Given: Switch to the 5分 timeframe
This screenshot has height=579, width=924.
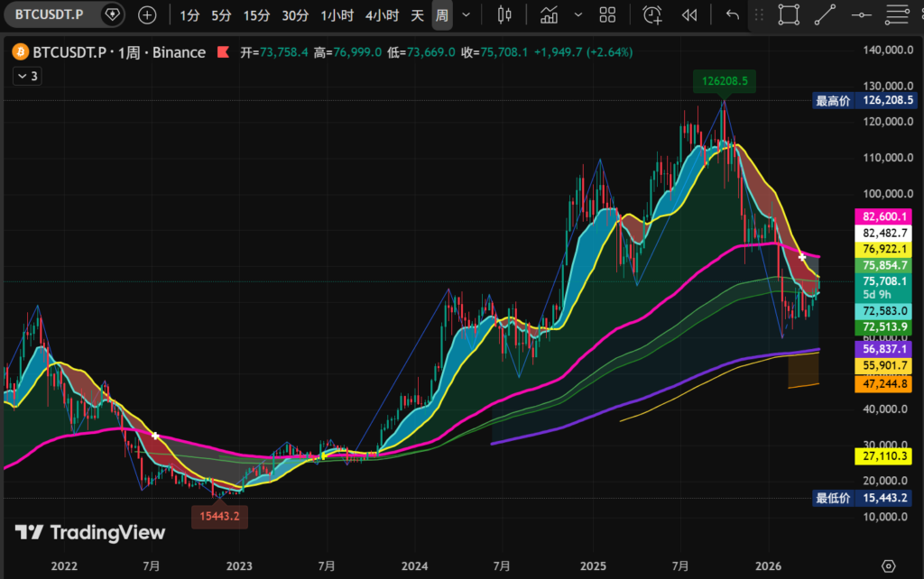Looking at the screenshot, I should tap(222, 15).
